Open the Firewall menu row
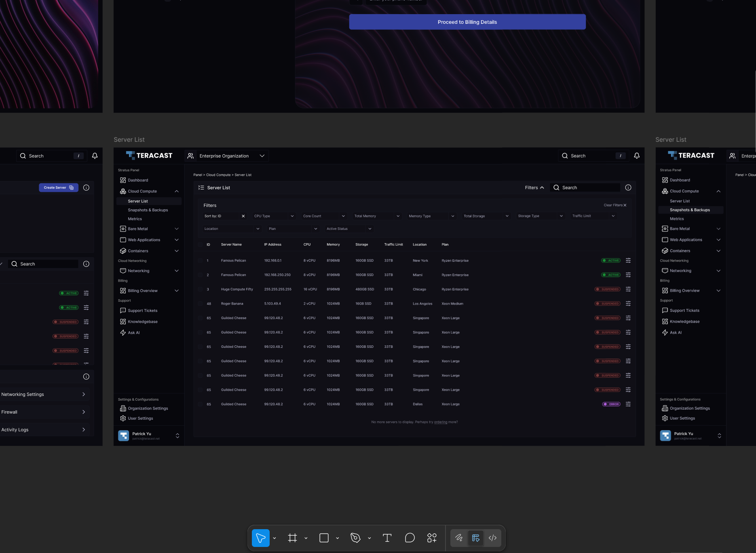756x553 pixels. coord(43,412)
